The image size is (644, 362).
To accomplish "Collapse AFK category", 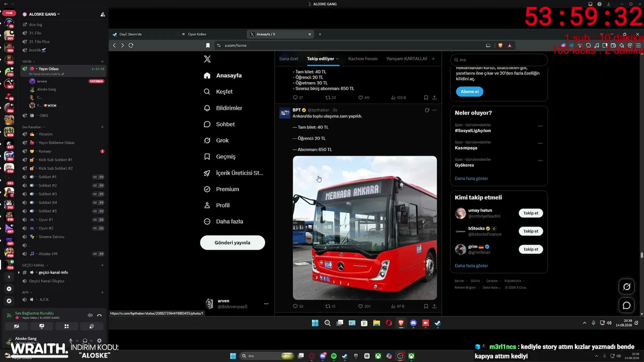I will 27,292.
